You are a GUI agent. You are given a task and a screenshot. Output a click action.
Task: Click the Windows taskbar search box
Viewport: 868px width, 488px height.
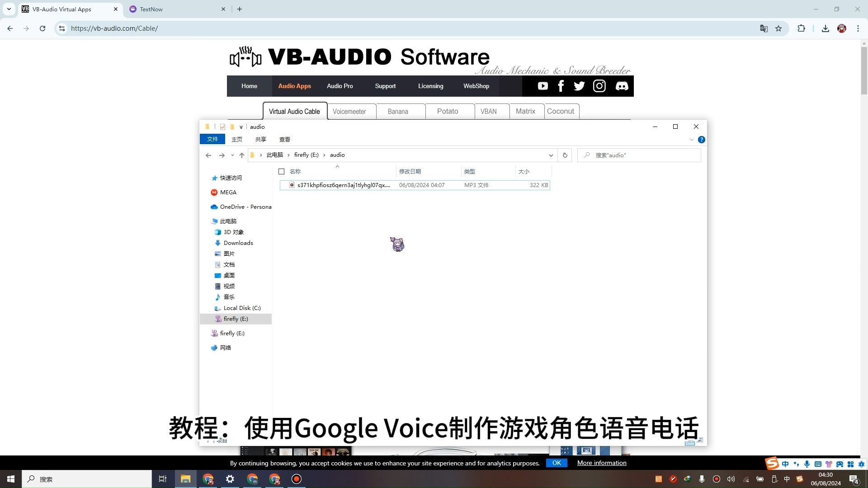coord(87,479)
